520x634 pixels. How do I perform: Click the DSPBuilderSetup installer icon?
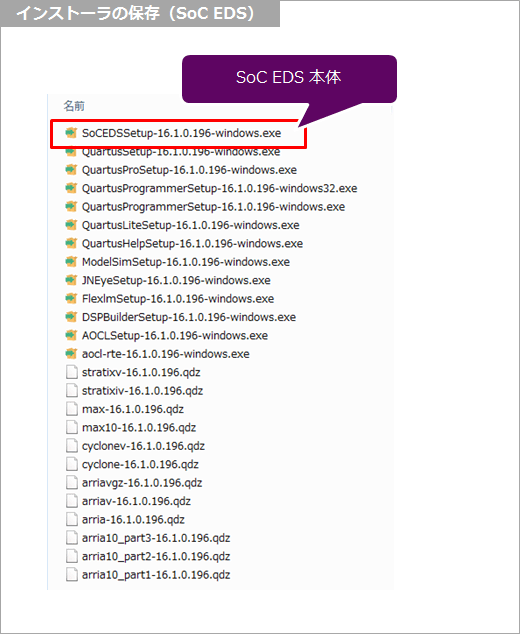[x=71, y=317]
